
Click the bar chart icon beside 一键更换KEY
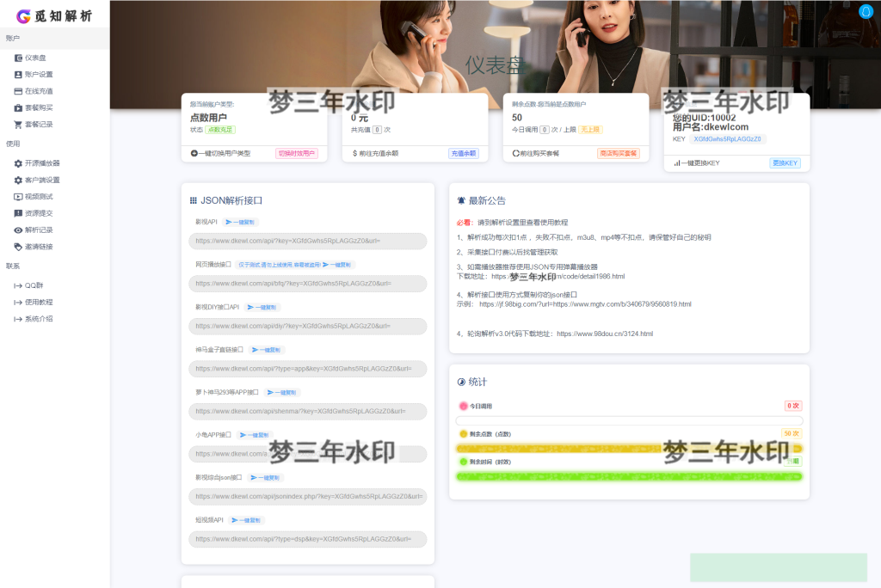pyautogui.click(x=677, y=162)
